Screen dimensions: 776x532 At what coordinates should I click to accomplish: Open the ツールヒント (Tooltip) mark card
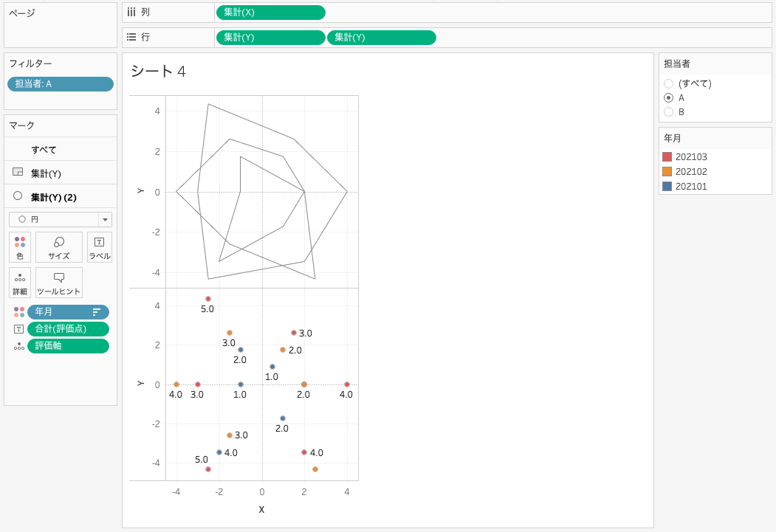[x=59, y=283]
